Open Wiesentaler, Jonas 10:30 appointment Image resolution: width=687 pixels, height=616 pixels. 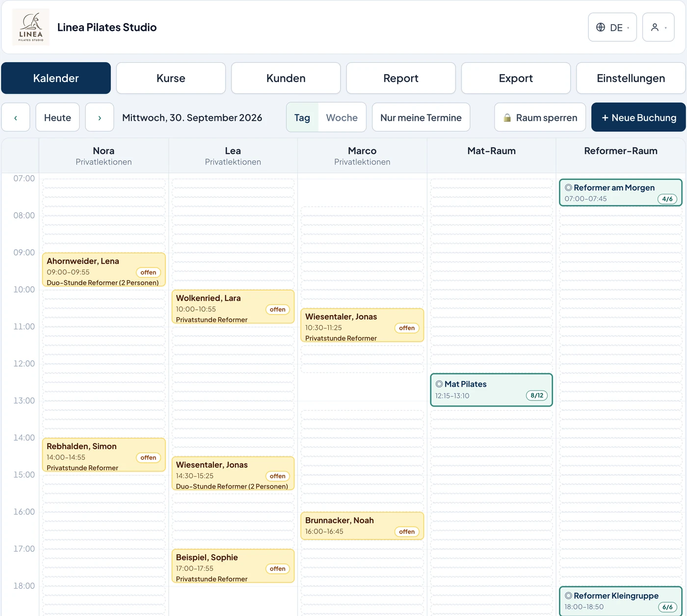click(362, 325)
